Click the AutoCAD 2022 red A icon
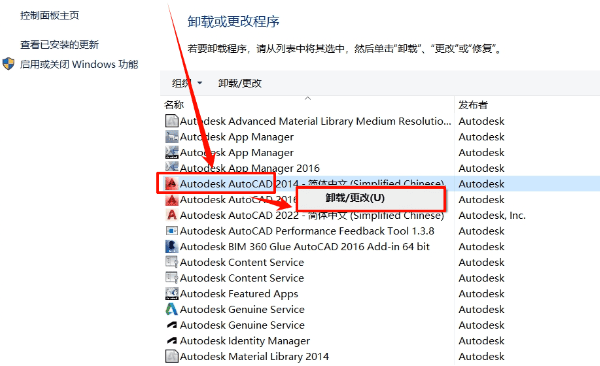600x366 pixels. (x=171, y=215)
